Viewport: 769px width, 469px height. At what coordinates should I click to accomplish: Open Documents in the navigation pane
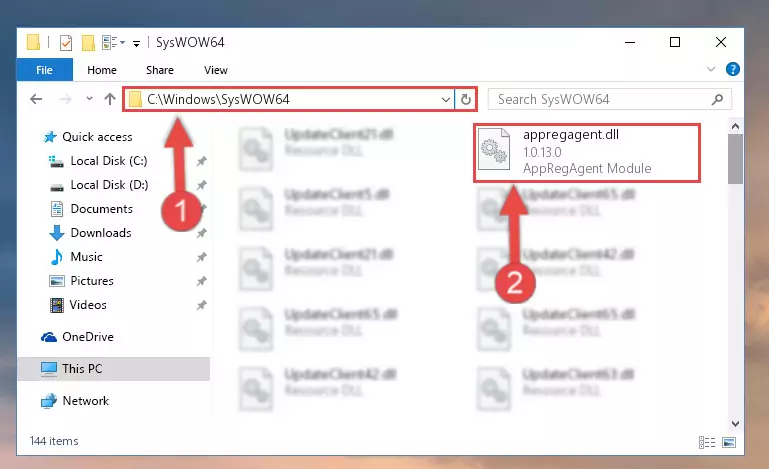tap(102, 209)
